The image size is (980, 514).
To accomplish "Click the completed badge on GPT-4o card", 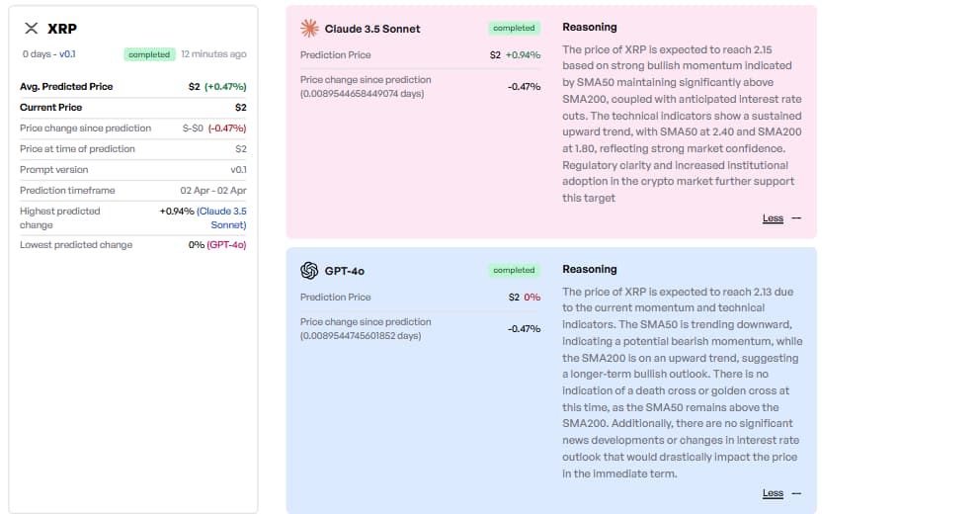I will 514,270.
